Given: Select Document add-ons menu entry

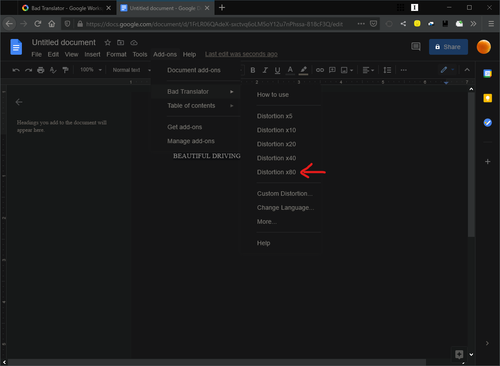Looking at the screenshot, I should (x=196, y=70).
